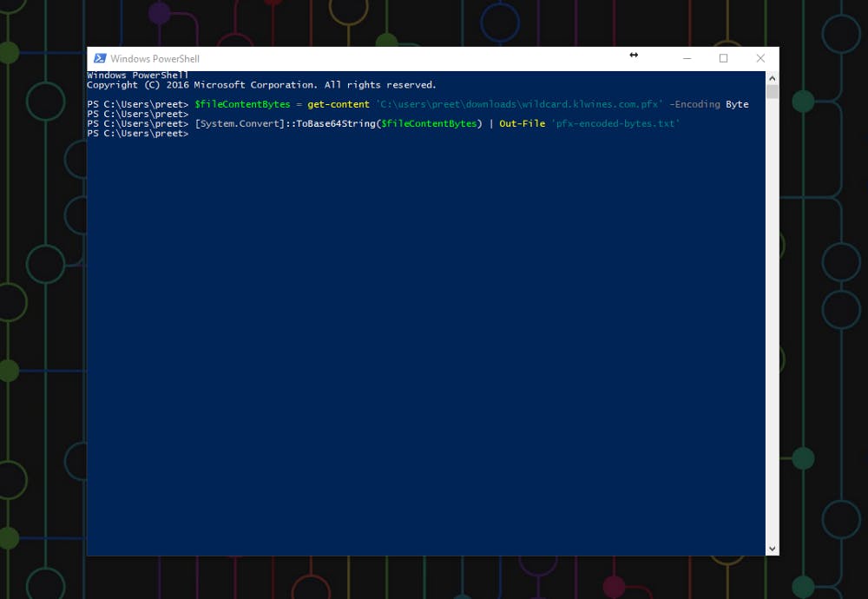Maximize the PowerShell window
Screen dimensions: 868x599
pyautogui.click(x=724, y=57)
